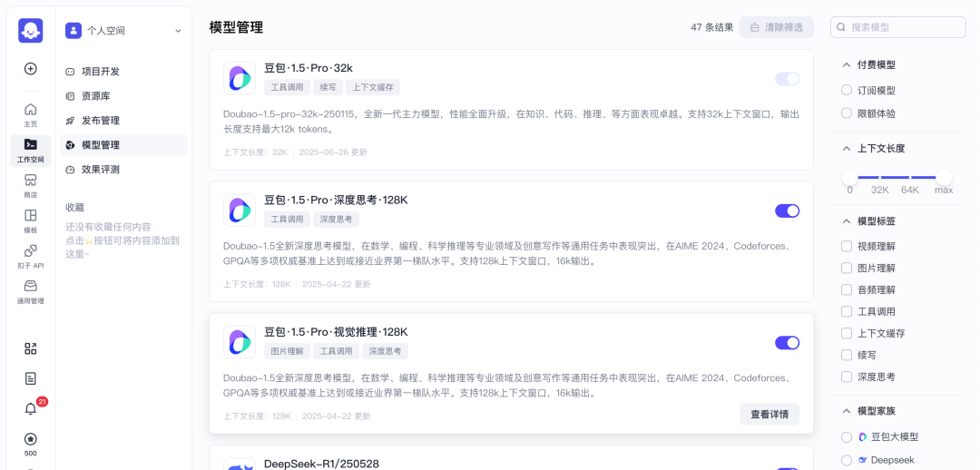The image size is (980, 470).
Task: Click 图片理解 tag on 视觉推理 card
Action: (x=287, y=351)
